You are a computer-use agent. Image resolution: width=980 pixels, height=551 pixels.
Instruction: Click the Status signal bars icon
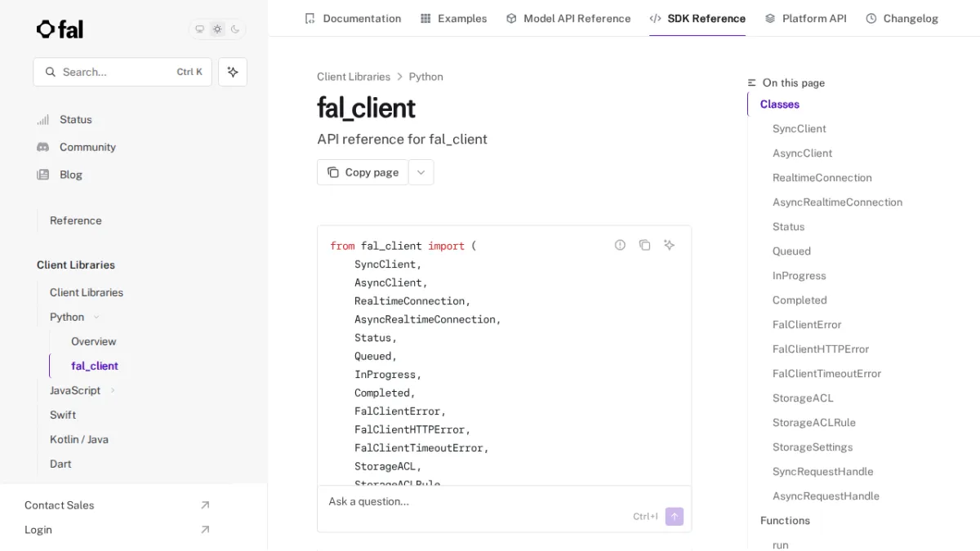[43, 120]
